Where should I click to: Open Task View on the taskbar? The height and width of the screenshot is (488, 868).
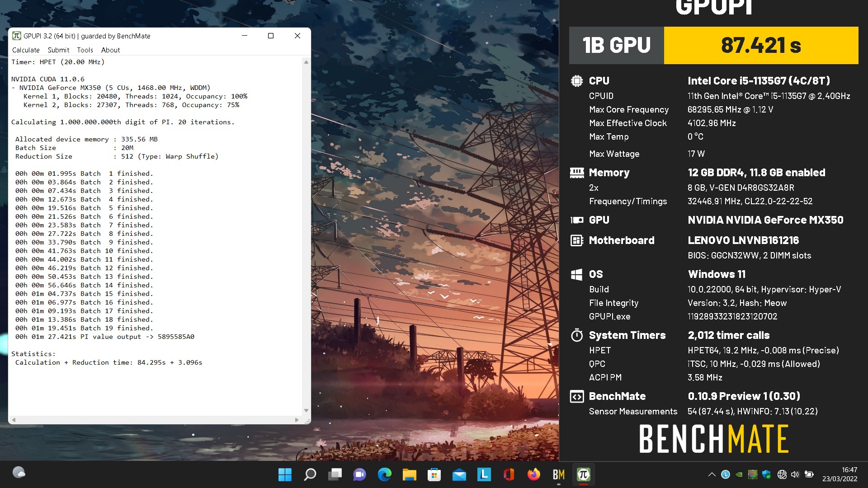click(335, 474)
